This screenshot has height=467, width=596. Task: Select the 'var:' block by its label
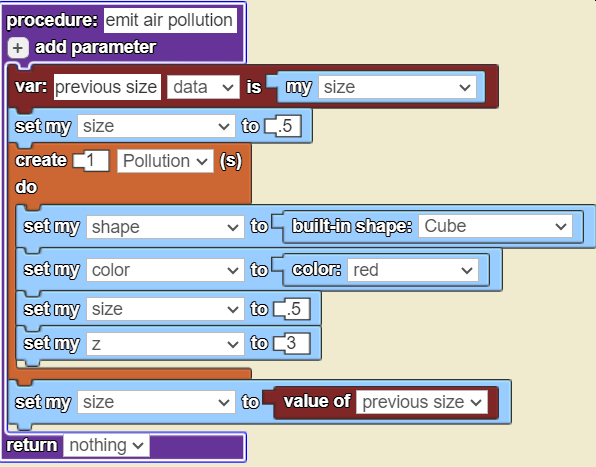click(x=31, y=87)
